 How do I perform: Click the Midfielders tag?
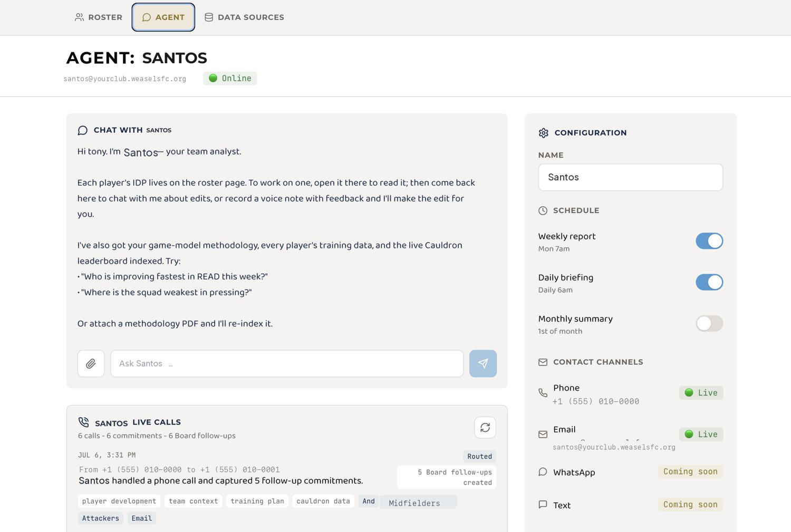[419, 503]
